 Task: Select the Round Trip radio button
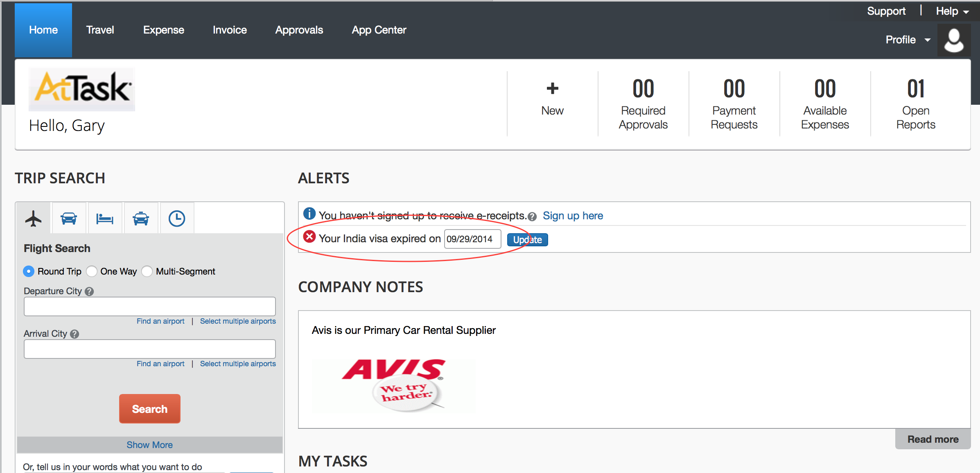tap(29, 271)
